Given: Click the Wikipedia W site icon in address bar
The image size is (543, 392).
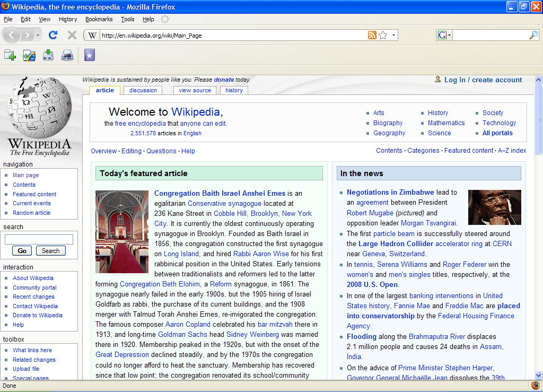Looking at the screenshot, I should pos(92,36).
